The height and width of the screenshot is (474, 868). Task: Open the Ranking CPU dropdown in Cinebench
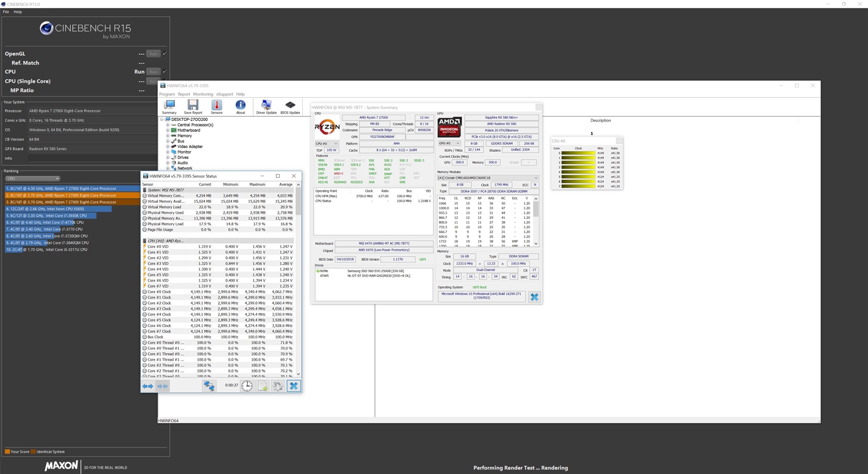[x=33, y=178]
